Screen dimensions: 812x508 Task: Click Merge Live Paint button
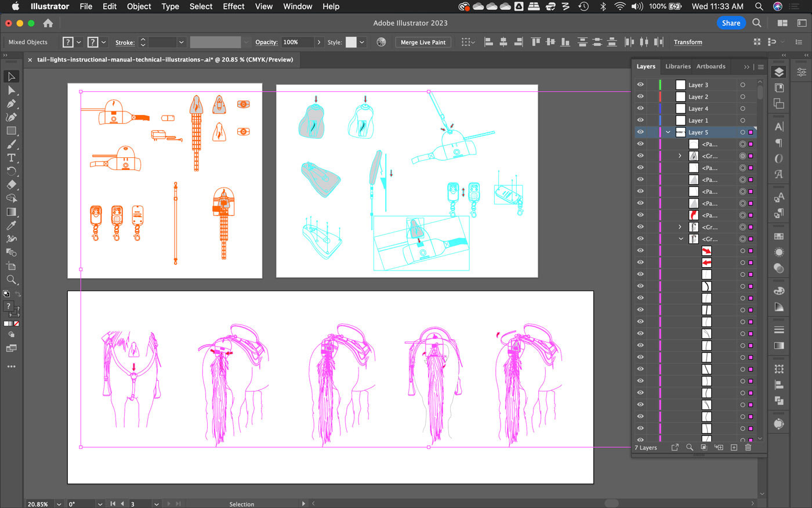(423, 42)
